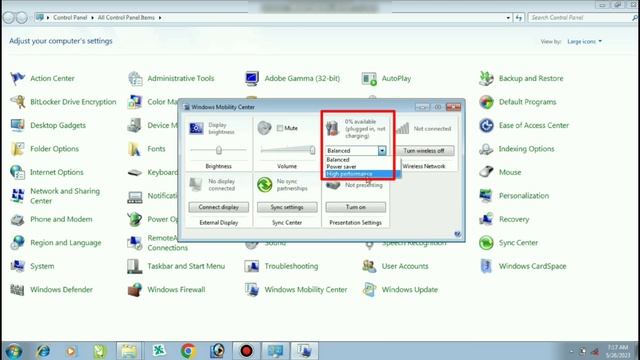This screenshot has width=640, height=360.
Task: Click Turn on for Presentation Settings
Action: click(356, 207)
